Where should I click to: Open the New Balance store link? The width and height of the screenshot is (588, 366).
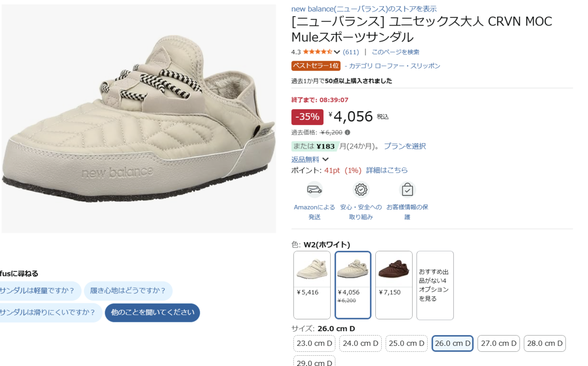[364, 9]
